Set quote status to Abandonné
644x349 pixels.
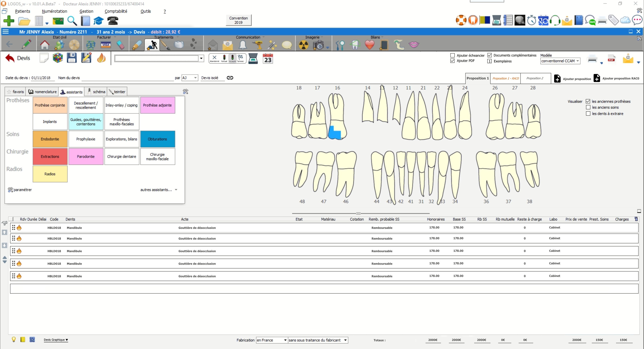pos(214,58)
